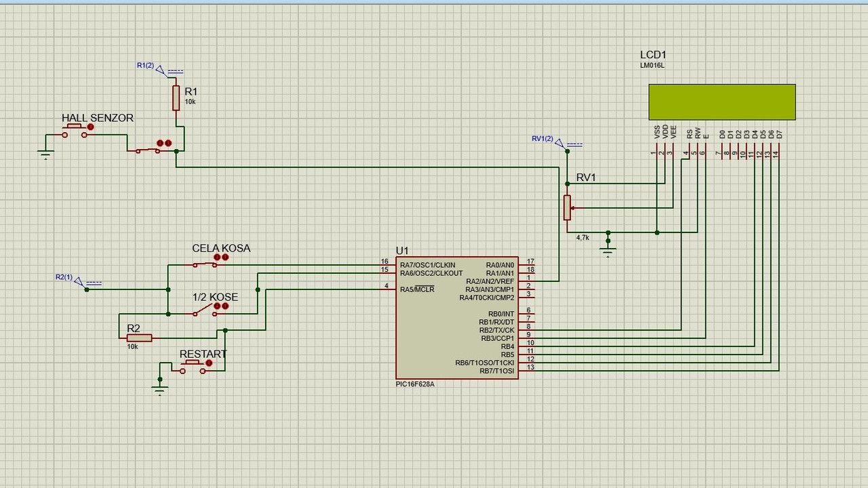This screenshot has width=868, height=488.
Task: Click the LCD1 green display screen
Action: click(x=722, y=102)
